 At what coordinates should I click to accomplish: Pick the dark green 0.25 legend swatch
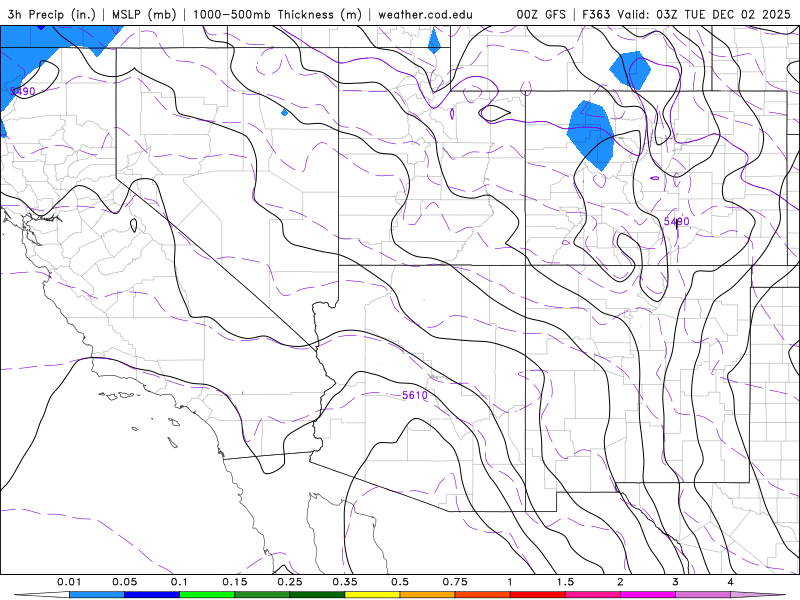(317, 595)
